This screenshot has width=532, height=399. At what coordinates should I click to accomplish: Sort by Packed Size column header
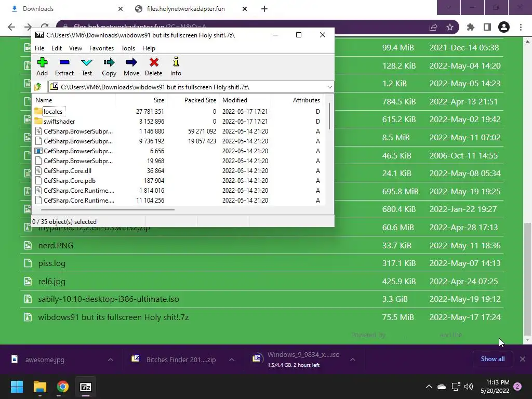(x=193, y=100)
